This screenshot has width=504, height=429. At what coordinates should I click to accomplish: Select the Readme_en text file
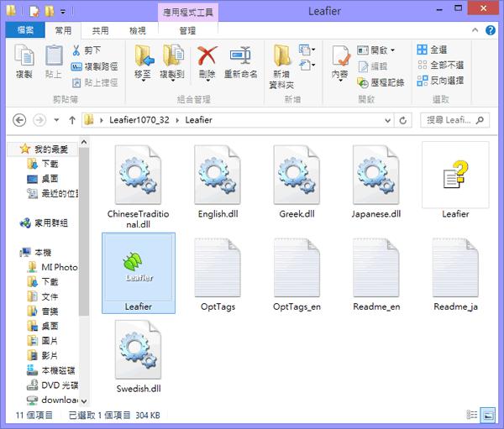coord(376,275)
